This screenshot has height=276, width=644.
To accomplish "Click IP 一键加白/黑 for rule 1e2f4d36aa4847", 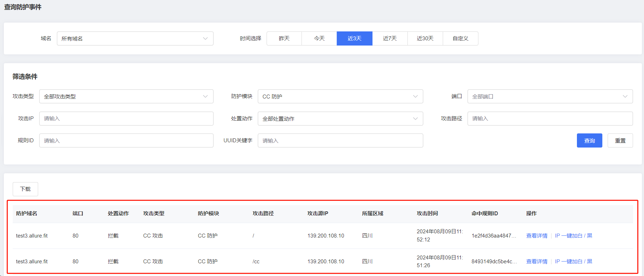I will pyautogui.click(x=573, y=236).
